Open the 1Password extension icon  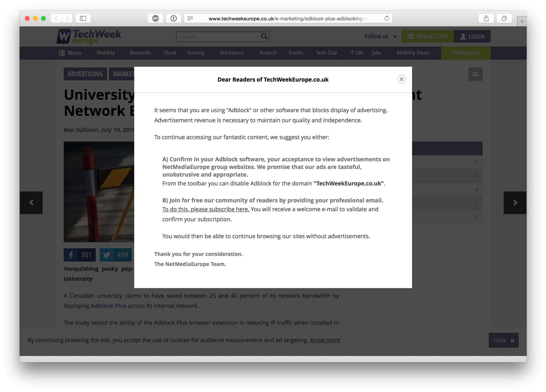tap(173, 18)
